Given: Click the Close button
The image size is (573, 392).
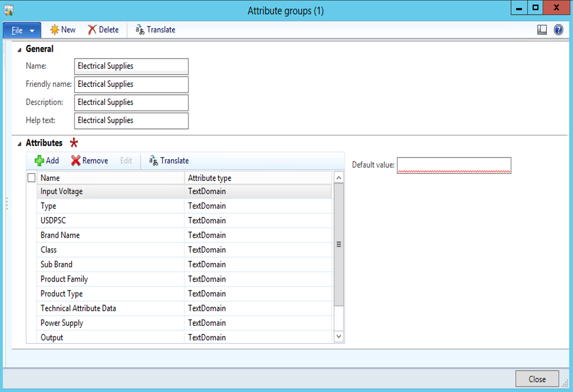Looking at the screenshot, I should 537,379.
